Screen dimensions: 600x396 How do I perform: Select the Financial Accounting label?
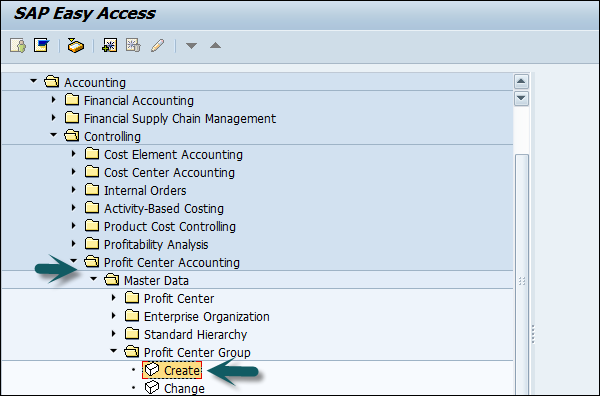coord(139,101)
